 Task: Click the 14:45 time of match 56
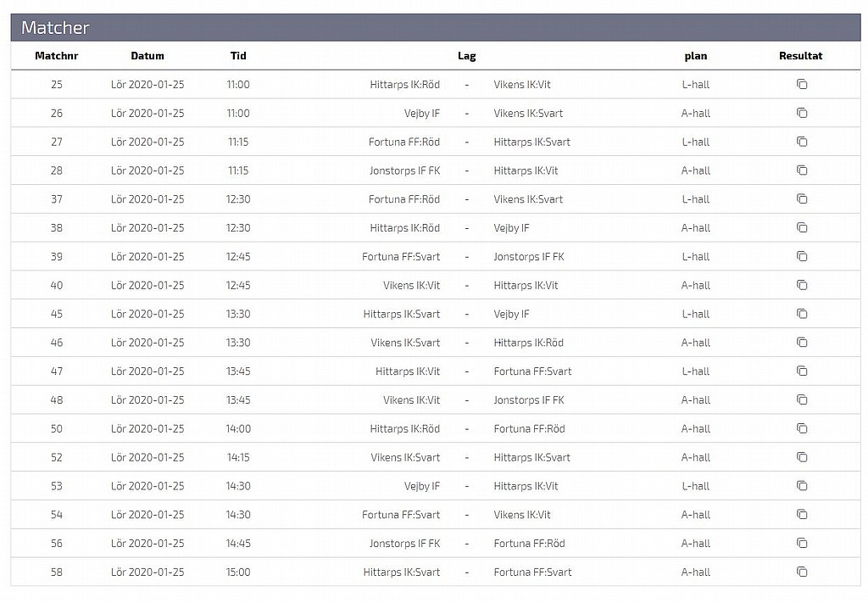click(238, 544)
